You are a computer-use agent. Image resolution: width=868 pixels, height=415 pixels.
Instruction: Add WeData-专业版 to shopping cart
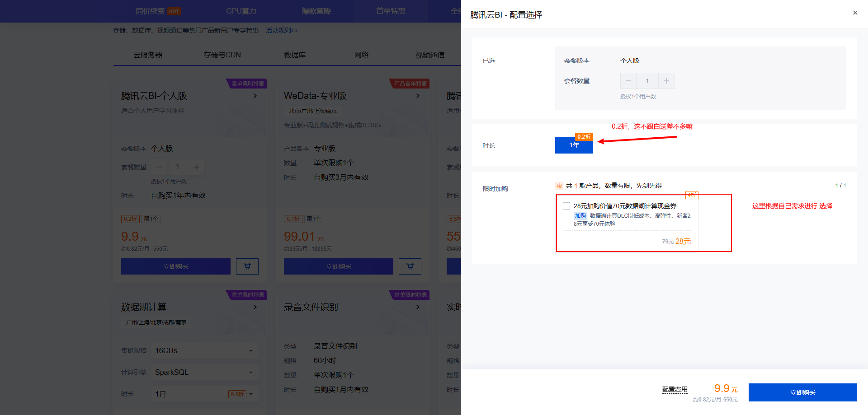(410, 266)
